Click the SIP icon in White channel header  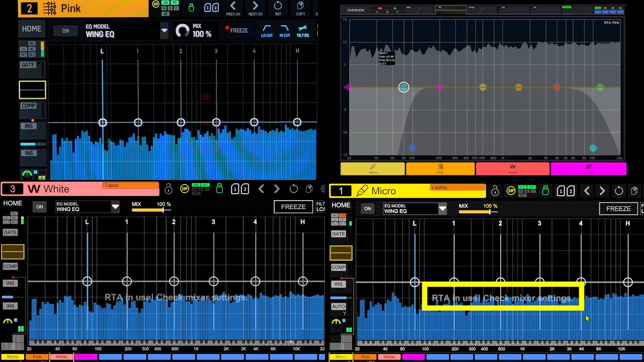coord(185,189)
